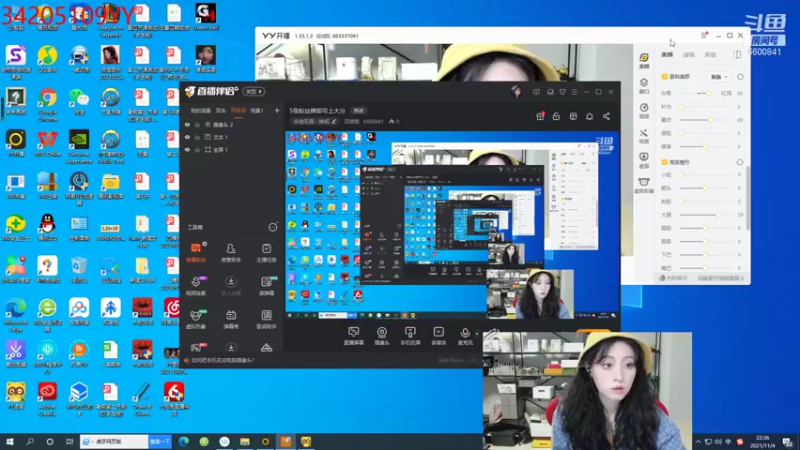Click taskbar search submit button
The width and height of the screenshot is (800, 450).
click(x=160, y=441)
